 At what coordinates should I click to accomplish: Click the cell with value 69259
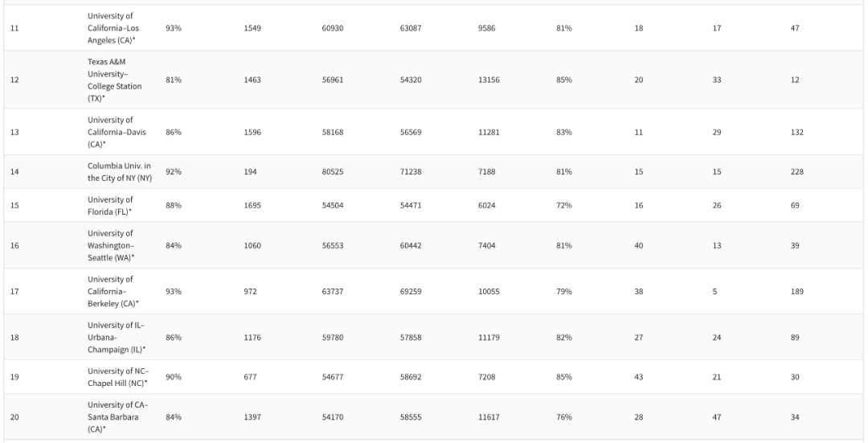pos(411,291)
